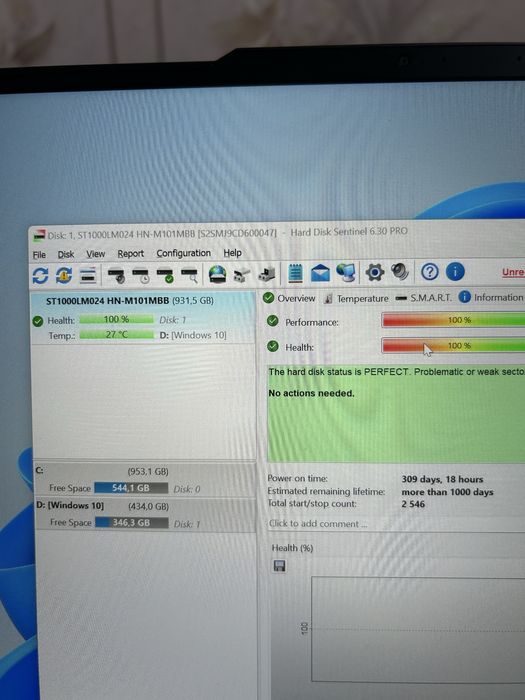Screen dimensions: 525x700
Task: Open the Disk menu
Action: (x=66, y=254)
